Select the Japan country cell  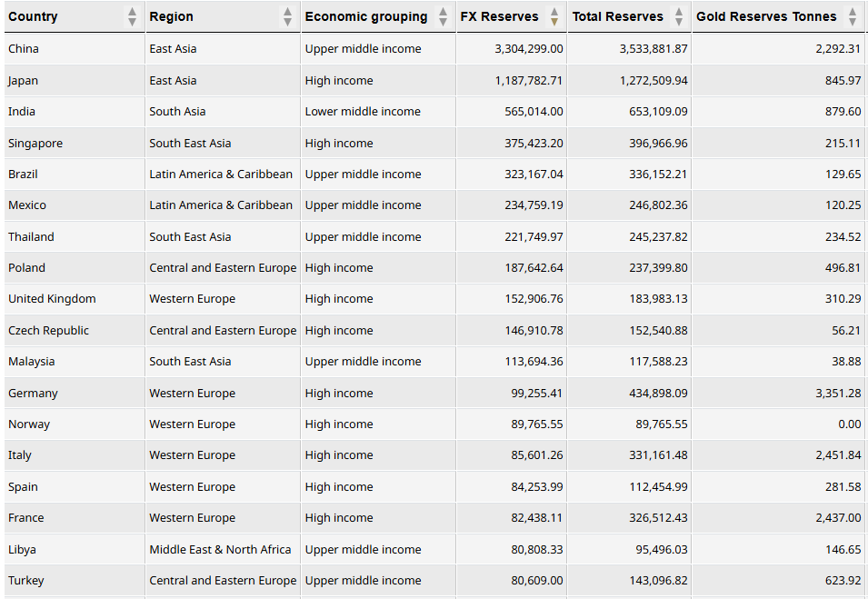75,80
